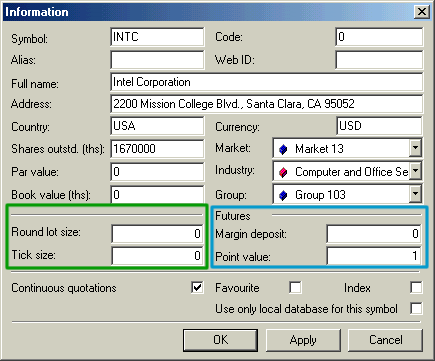The height and width of the screenshot is (361, 435).
Task: Click the OK button
Action: click(x=220, y=340)
